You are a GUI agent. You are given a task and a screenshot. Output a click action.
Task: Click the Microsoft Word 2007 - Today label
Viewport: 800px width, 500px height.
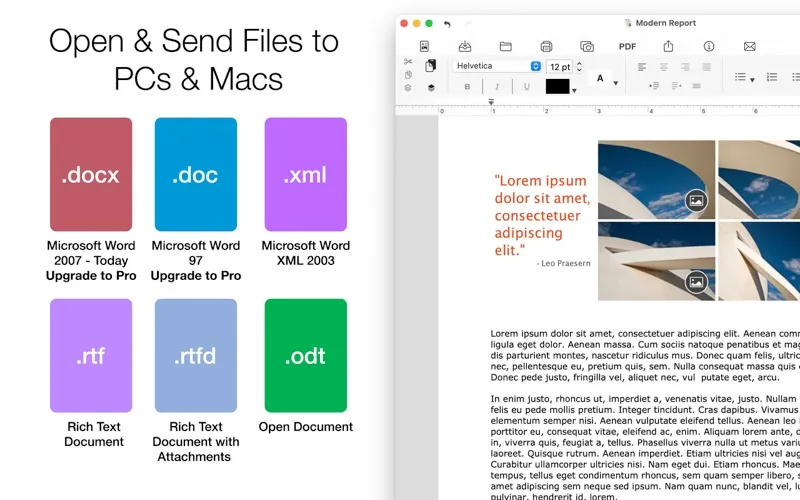click(x=91, y=253)
